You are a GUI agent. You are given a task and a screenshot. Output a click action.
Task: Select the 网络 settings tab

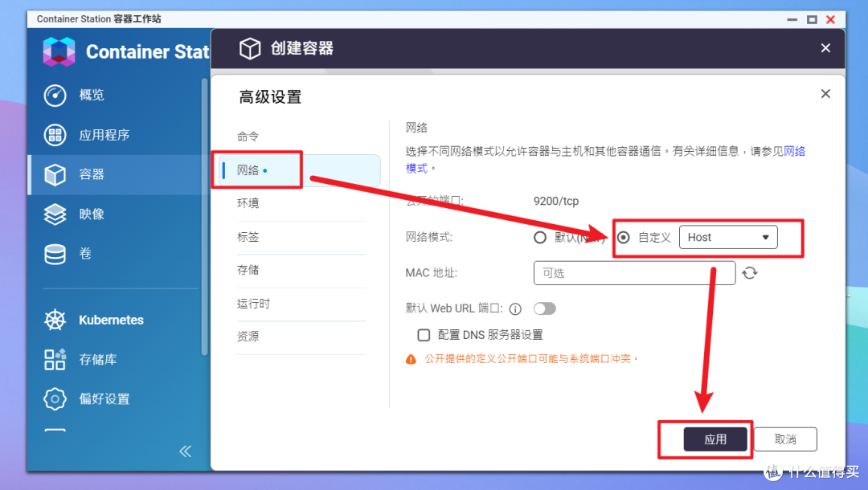click(300, 170)
